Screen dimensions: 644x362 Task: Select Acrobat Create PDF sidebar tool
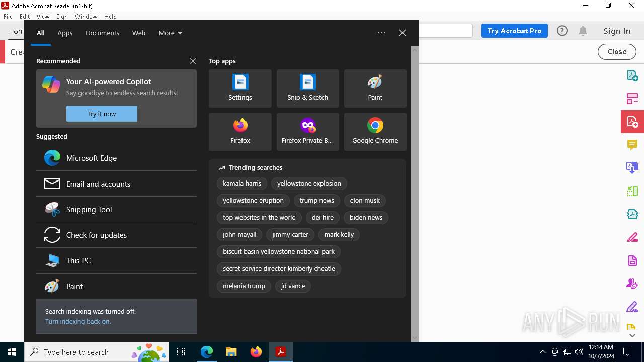tap(632, 122)
